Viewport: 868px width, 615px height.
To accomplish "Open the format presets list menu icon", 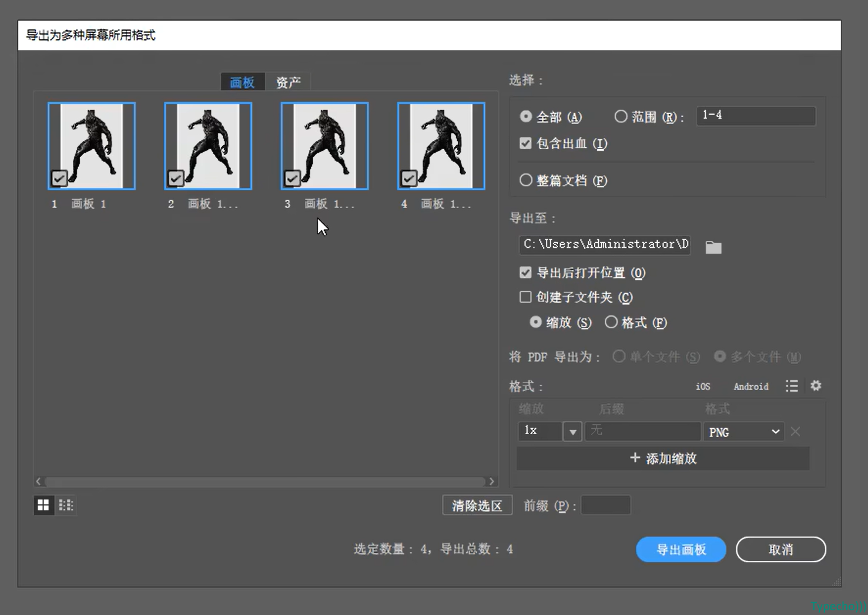I will (x=792, y=386).
